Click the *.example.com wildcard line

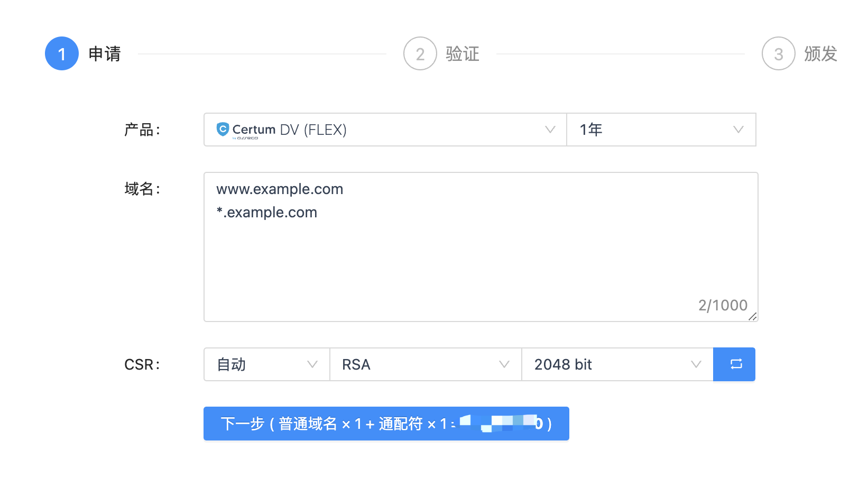point(267,213)
